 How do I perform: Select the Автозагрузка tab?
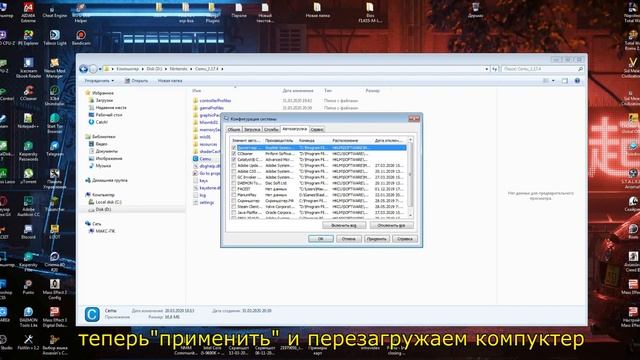[294, 129]
